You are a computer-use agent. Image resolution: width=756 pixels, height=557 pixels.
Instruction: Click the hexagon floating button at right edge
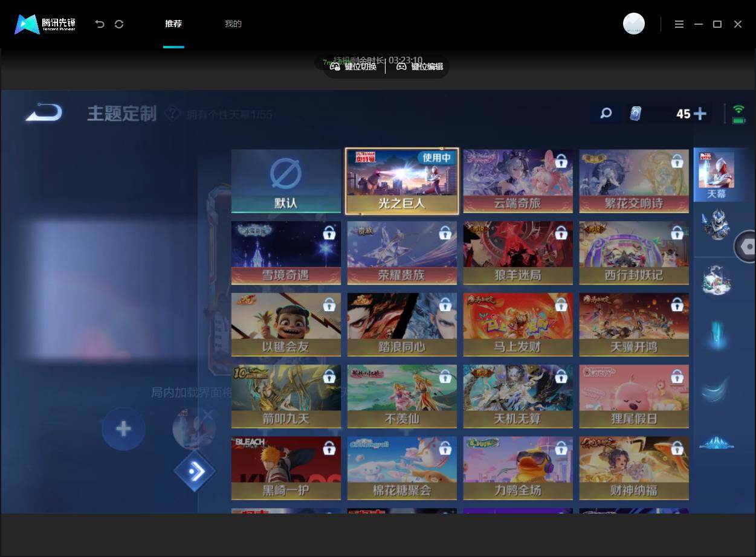pyautogui.click(x=746, y=246)
